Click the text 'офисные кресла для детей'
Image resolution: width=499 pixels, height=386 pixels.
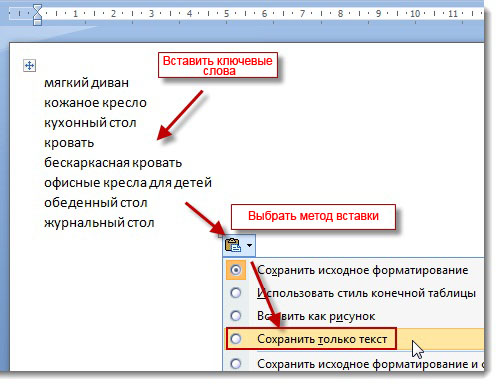(x=128, y=183)
